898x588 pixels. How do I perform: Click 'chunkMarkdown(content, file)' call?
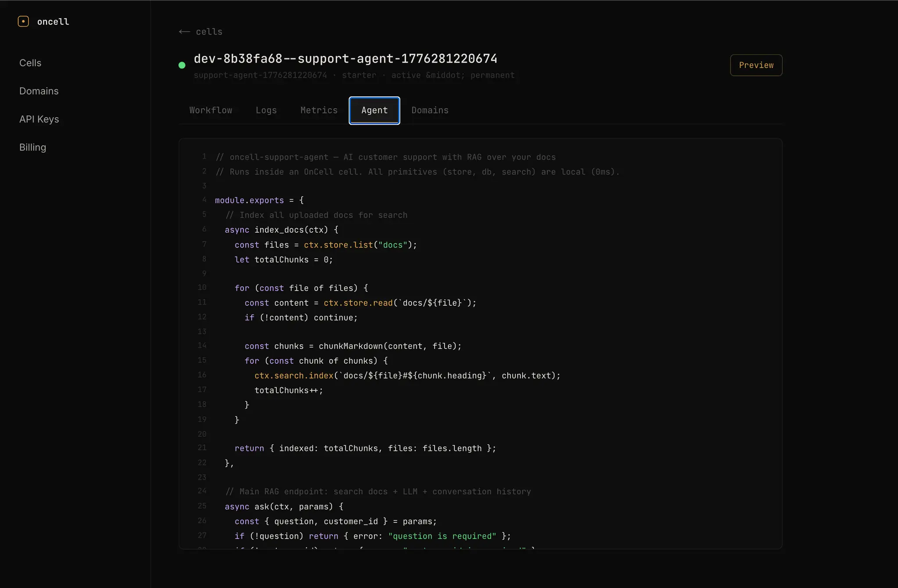(388, 346)
